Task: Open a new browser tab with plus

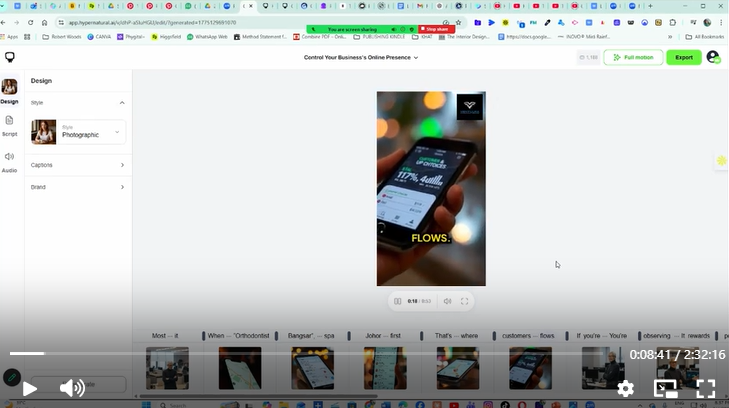Action: 650,6
